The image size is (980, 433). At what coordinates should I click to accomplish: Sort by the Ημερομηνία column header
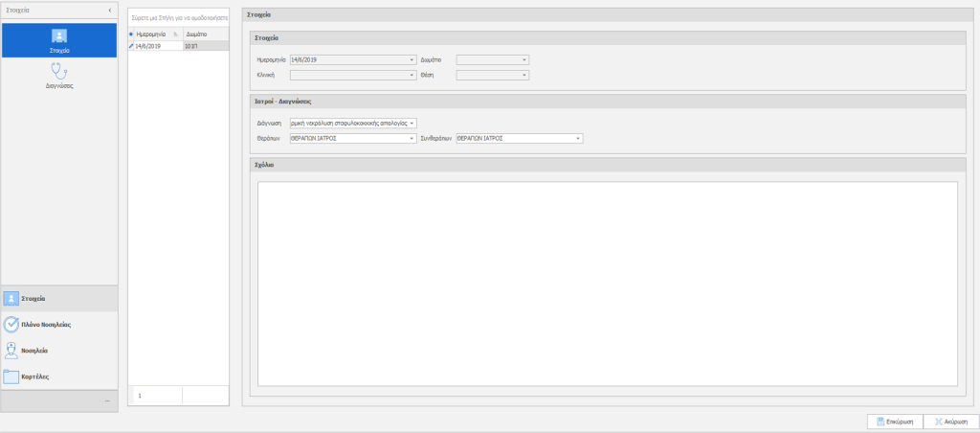pyautogui.click(x=151, y=34)
